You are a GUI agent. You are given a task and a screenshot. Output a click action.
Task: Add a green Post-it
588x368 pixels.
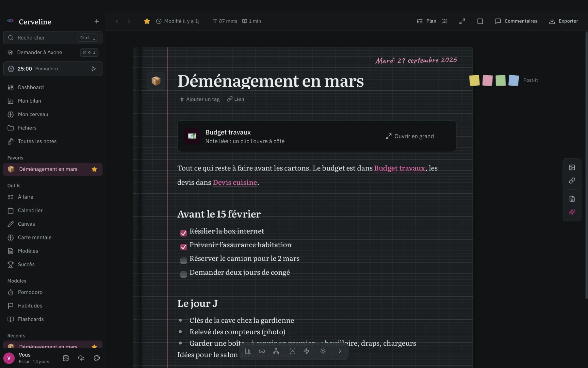pyautogui.click(x=500, y=80)
